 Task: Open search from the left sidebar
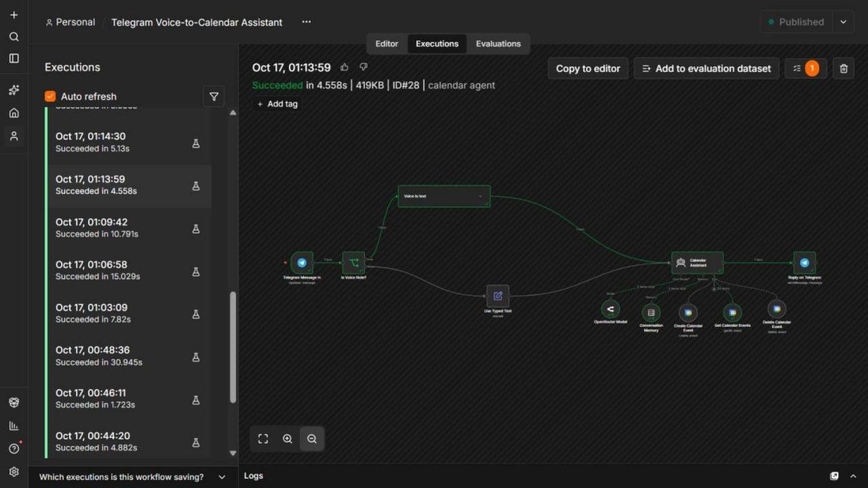click(14, 37)
